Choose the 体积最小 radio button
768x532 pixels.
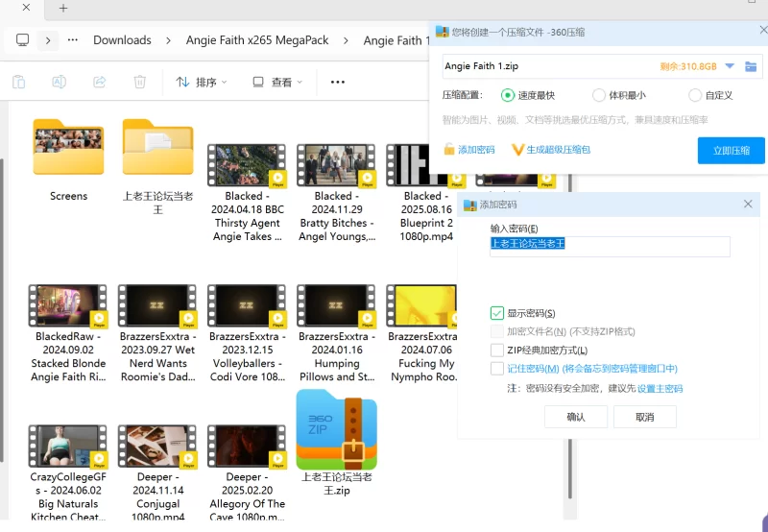point(600,95)
